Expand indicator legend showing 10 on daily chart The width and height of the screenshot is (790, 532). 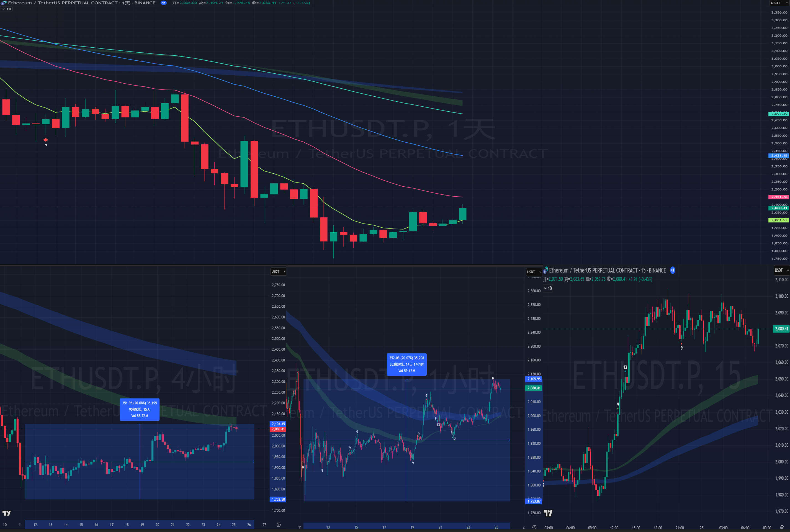point(6,9)
